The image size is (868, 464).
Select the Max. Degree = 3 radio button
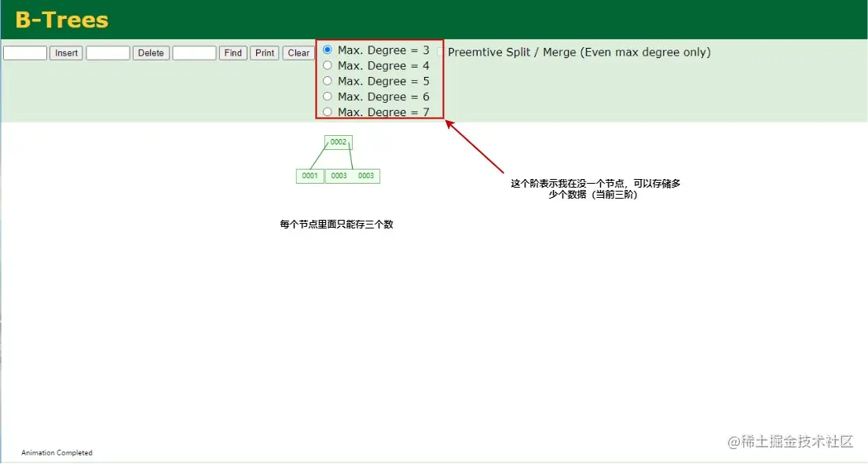(327, 49)
